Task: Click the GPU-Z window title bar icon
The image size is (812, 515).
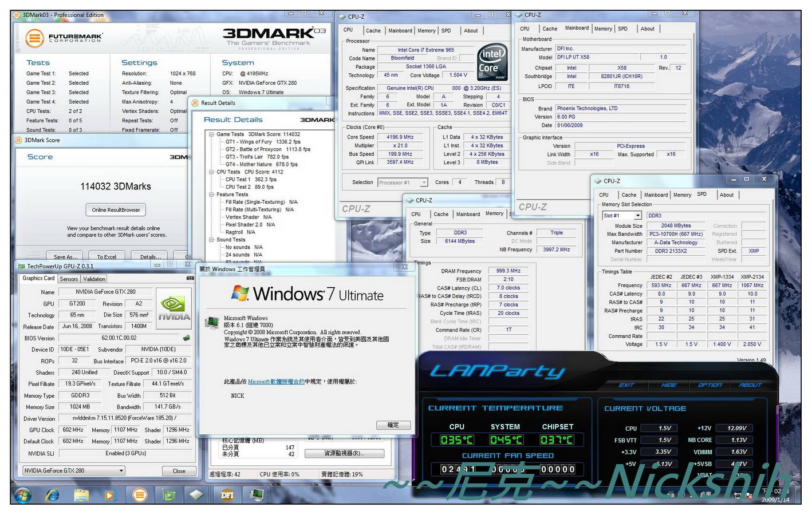Action: 21,266
